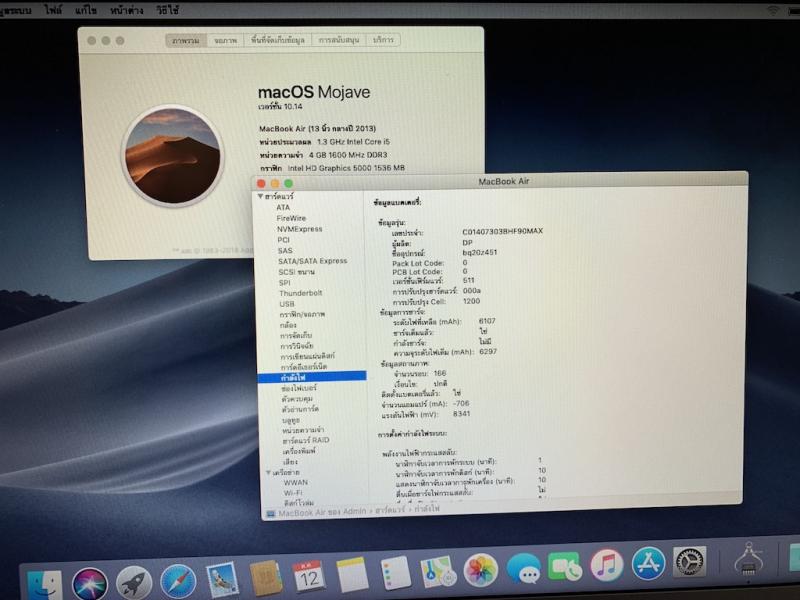The image size is (800, 600).
Task: Select กล้อง (Camera) in the sidebar
Action: click(x=288, y=325)
